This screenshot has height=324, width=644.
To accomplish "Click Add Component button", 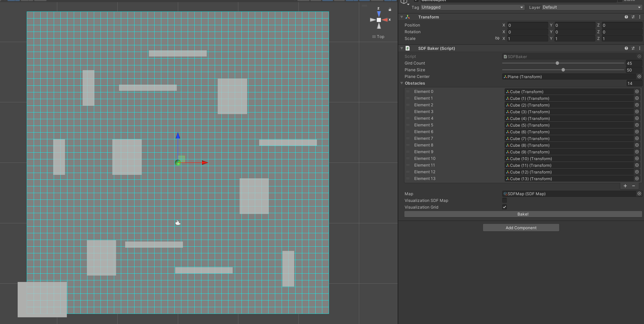I will [x=521, y=228].
